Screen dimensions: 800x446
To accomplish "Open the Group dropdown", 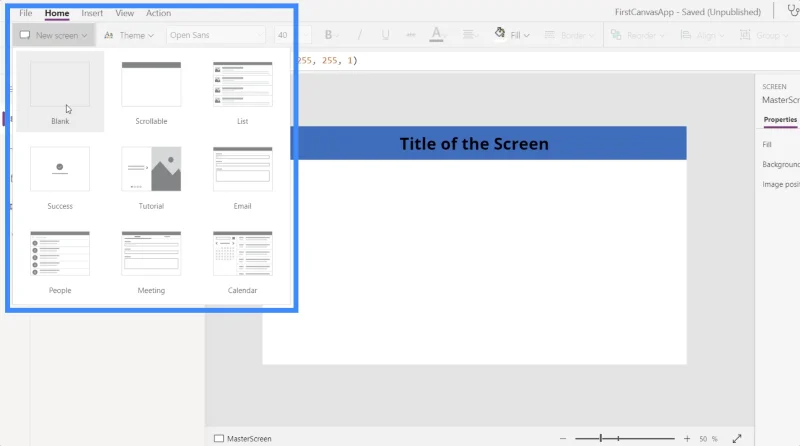I will pos(764,35).
